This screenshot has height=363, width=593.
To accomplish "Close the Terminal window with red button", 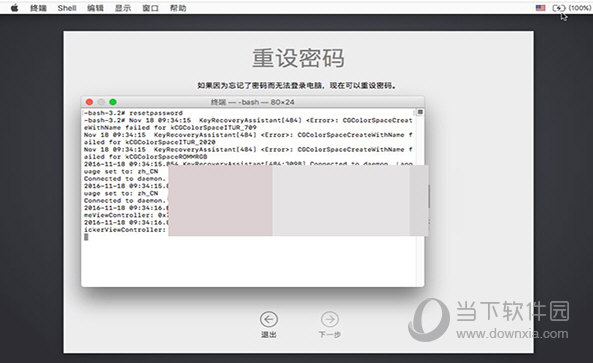I will click(x=90, y=102).
